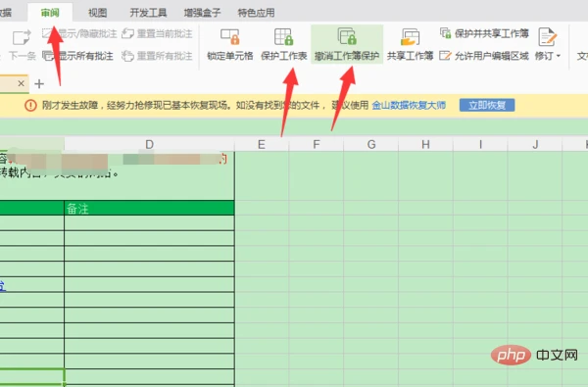Select the 保护工作表 protect sheet icon
588x387 pixels.
click(283, 36)
